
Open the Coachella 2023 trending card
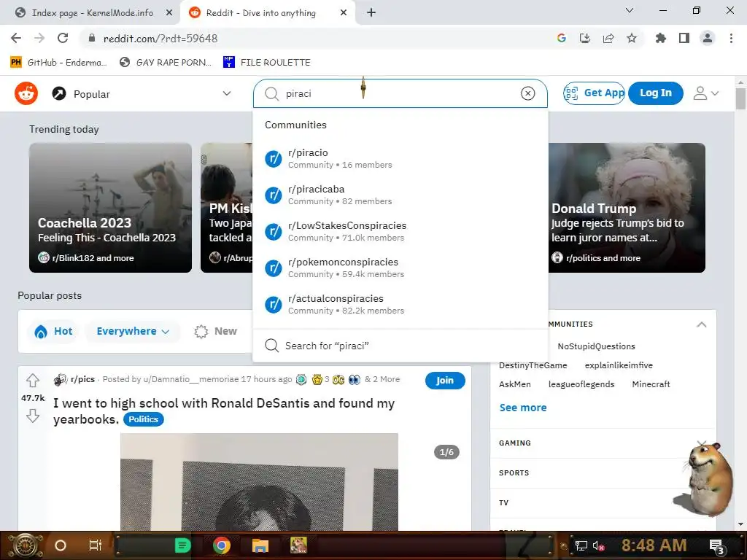(111, 208)
